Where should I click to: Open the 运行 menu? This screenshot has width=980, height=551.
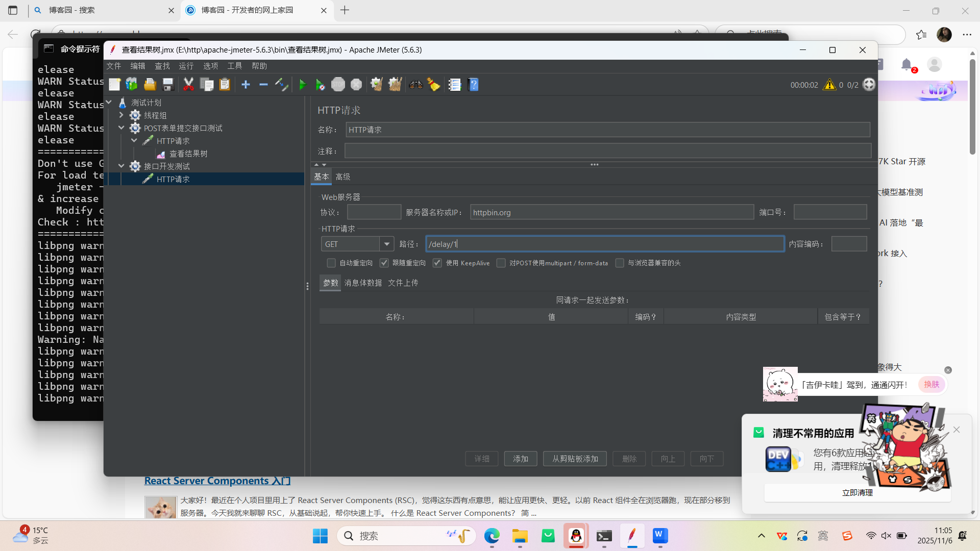pyautogui.click(x=186, y=66)
